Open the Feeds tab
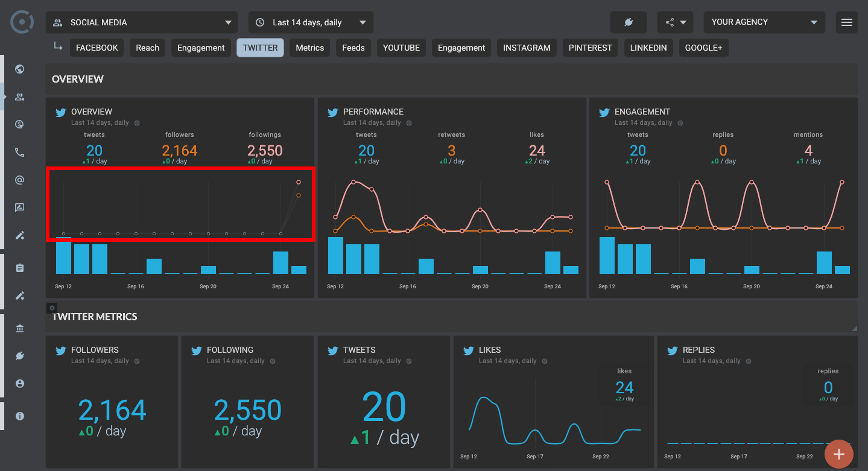The height and width of the screenshot is (471, 868). pos(353,48)
